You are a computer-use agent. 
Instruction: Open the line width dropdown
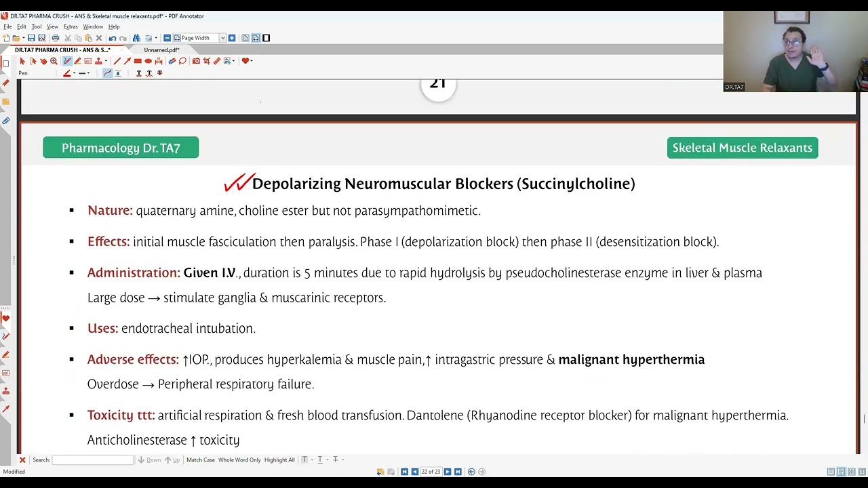88,73
